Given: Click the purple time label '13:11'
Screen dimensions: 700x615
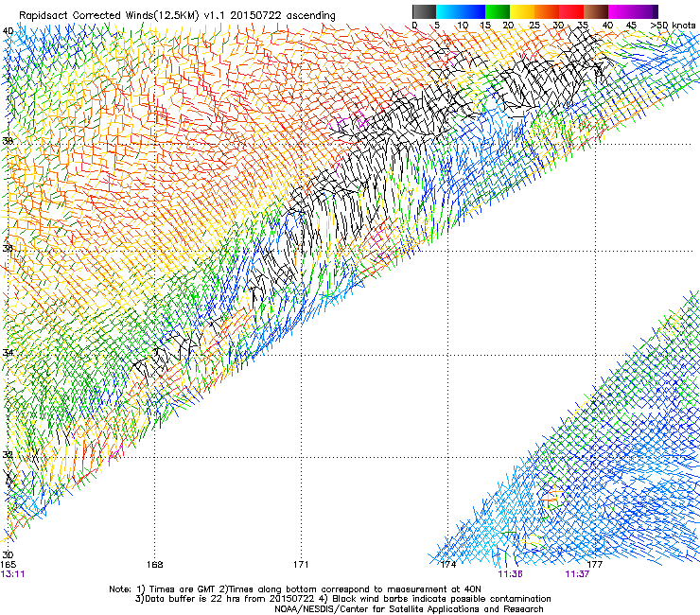Looking at the screenshot, I should tap(12, 574).
